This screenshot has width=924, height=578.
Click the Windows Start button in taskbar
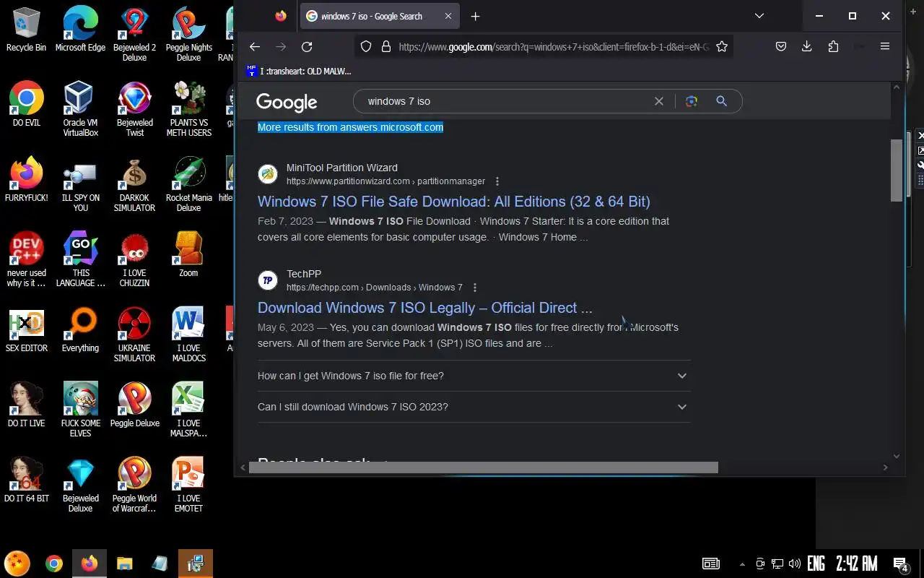[x=17, y=564]
